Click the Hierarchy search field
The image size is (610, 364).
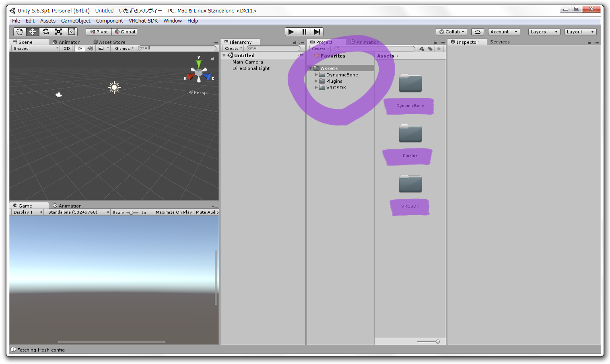pyautogui.click(x=274, y=48)
